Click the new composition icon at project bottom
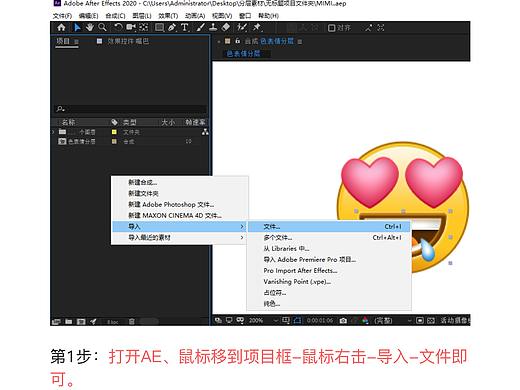The height and width of the screenshot is (390, 520). [81, 321]
